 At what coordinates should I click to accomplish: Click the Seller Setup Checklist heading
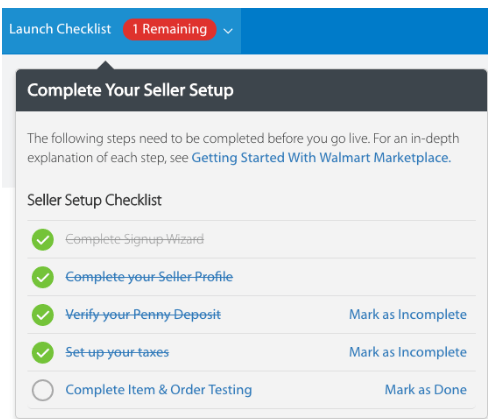coord(94,200)
